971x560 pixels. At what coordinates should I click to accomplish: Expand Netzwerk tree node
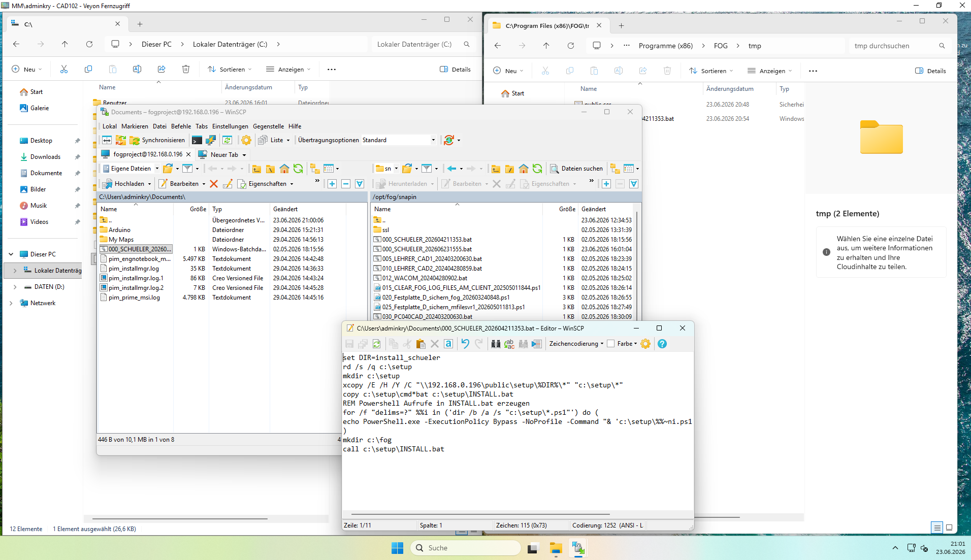(x=11, y=303)
